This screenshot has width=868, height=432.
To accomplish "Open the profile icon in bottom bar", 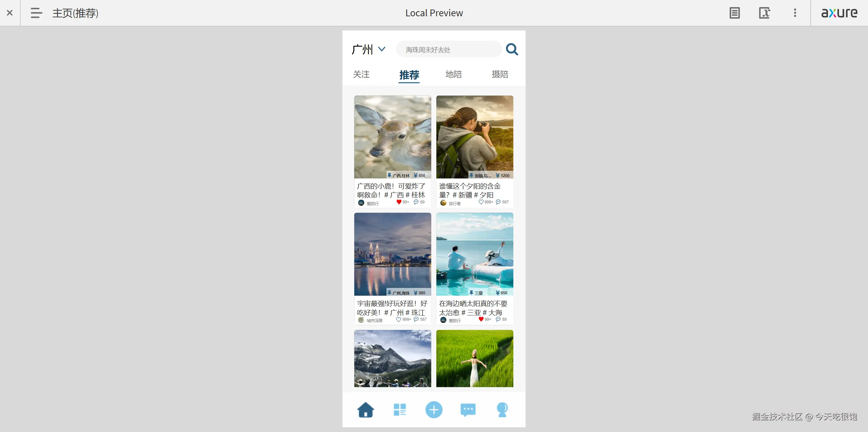I will click(502, 410).
